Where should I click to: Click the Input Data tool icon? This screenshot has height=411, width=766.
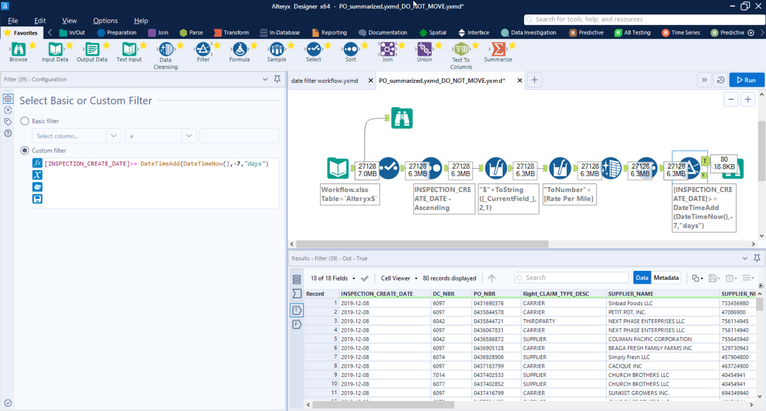pos(55,50)
